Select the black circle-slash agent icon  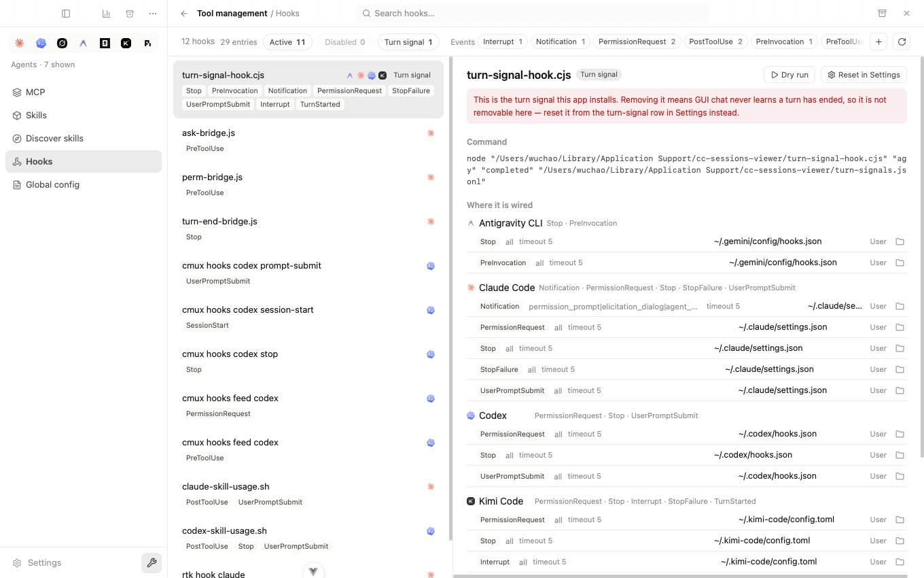[62, 43]
